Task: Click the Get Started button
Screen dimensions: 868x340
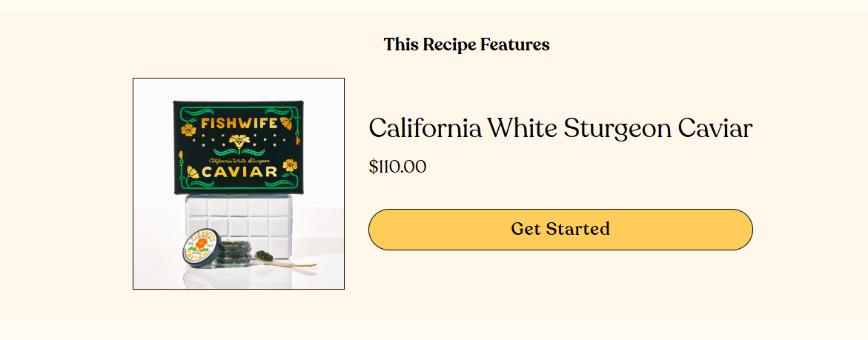Action: click(x=560, y=229)
